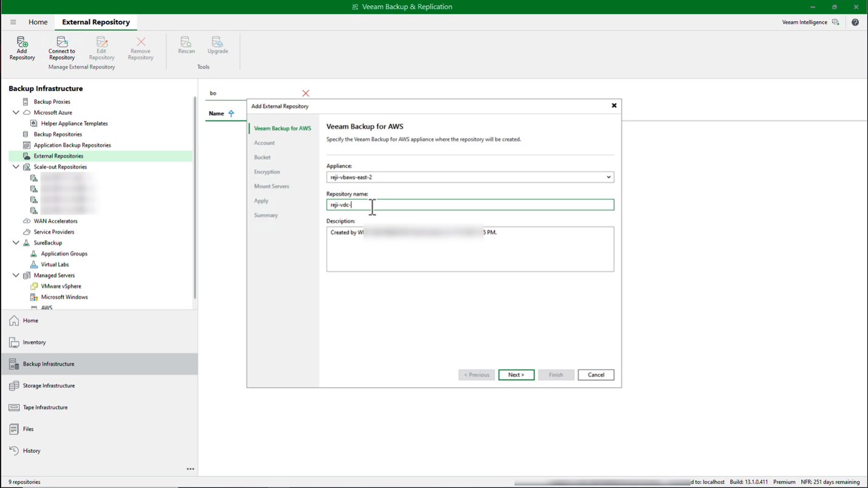The image size is (868, 488).
Task: Click the Microsoft Azure cloud icon
Action: point(27,112)
